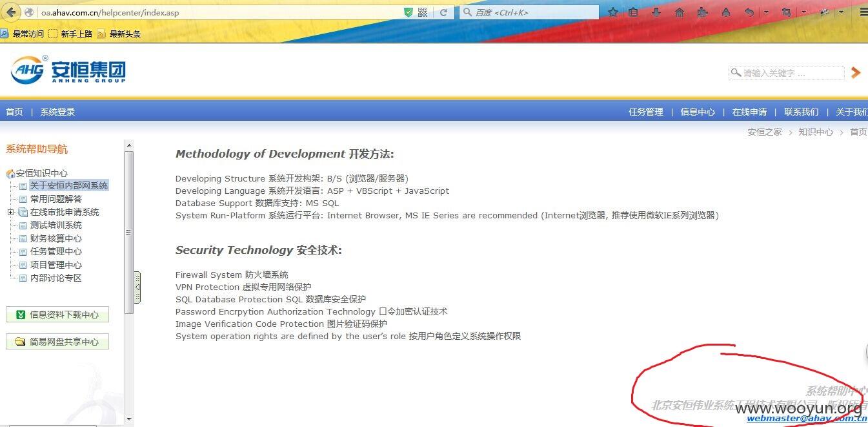Open the undo arrow dropdown in toolbar
This screenshot has height=427, width=868.
(x=766, y=12)
